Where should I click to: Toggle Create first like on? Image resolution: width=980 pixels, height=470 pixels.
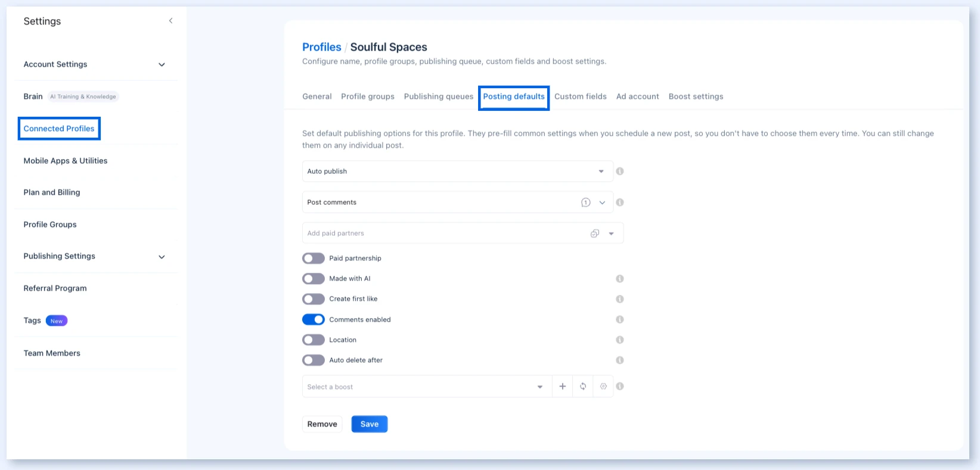click(x=314, y=299)
